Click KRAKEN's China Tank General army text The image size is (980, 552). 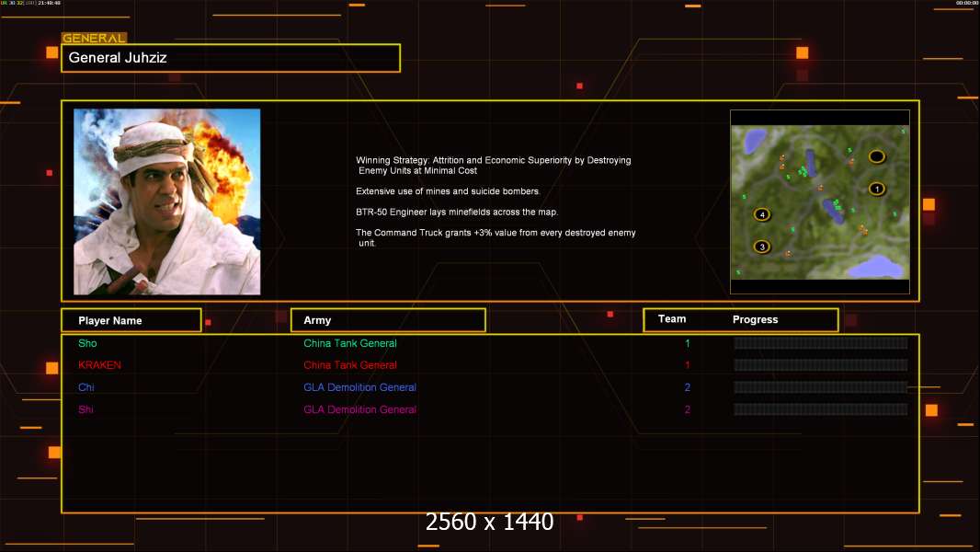[350, 365]
